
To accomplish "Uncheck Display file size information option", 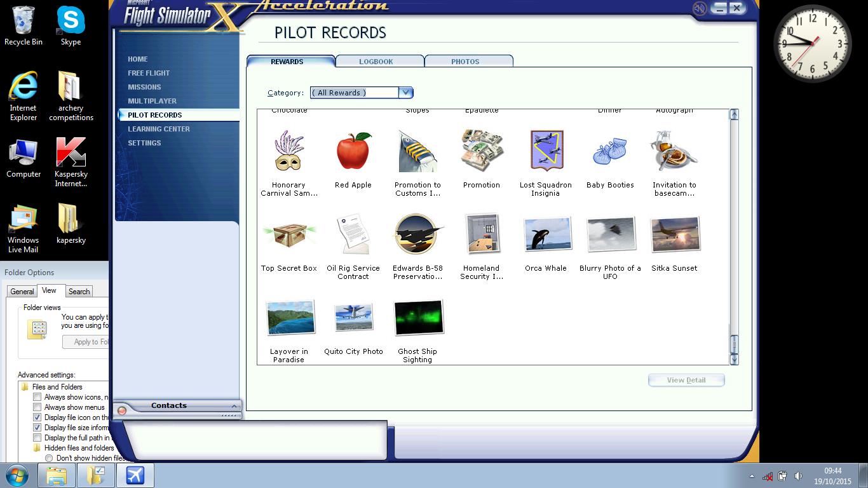I will point(37,428).
